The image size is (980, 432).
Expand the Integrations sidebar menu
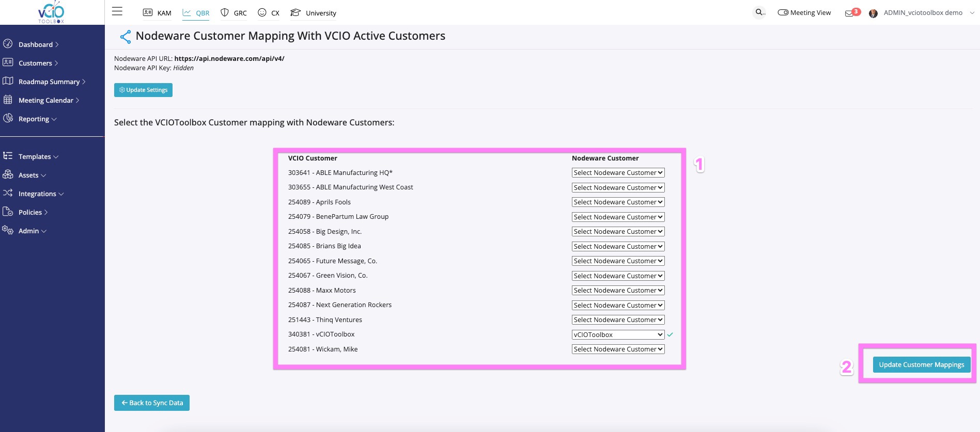[x=41, y=194]
